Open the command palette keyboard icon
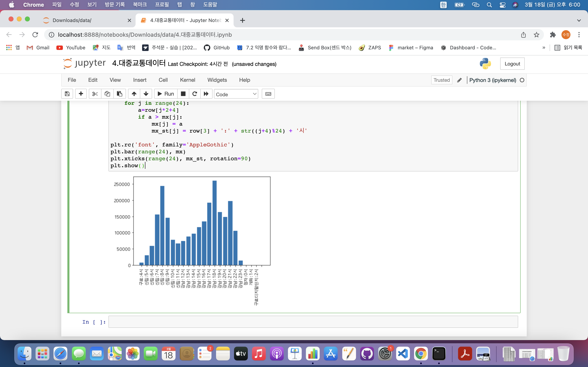588x367 pixels. coord(268,94)
